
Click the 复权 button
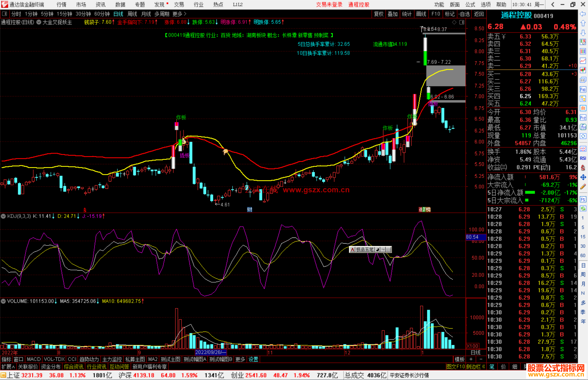coord(379,14)
